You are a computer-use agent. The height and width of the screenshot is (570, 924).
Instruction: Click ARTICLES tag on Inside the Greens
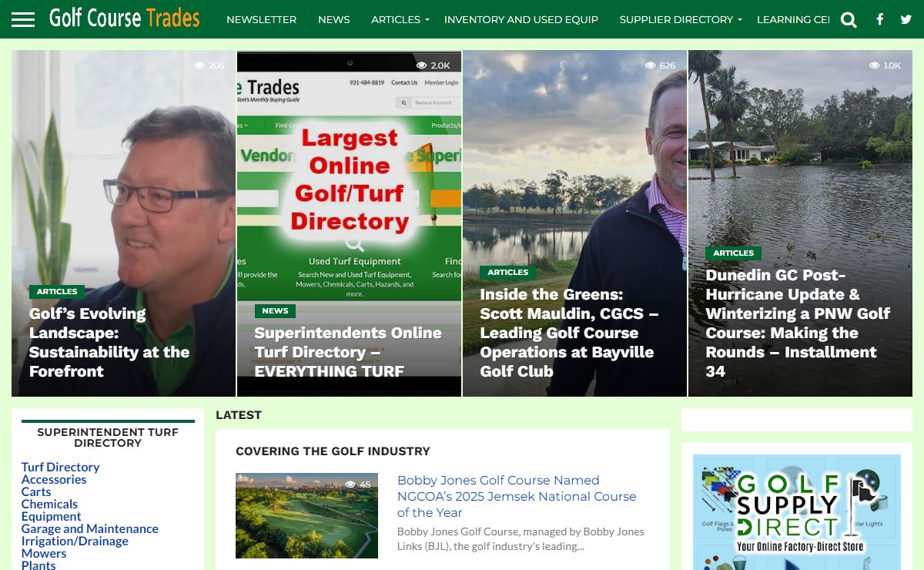[x=508, y=273]
